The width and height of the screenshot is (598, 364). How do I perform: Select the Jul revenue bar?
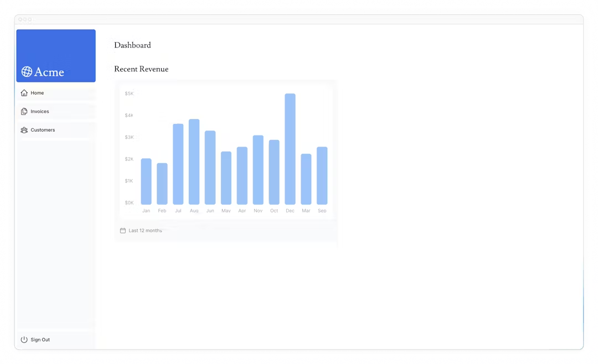point(178,164)
